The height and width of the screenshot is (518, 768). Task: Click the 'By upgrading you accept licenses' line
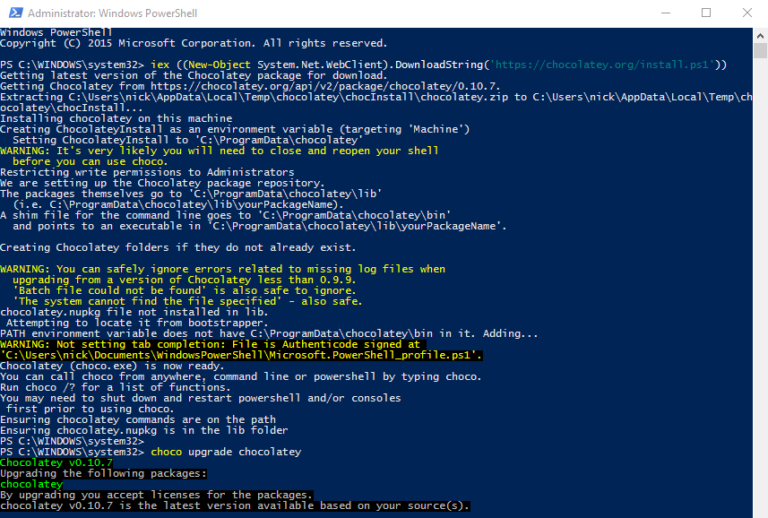(157, 495)
